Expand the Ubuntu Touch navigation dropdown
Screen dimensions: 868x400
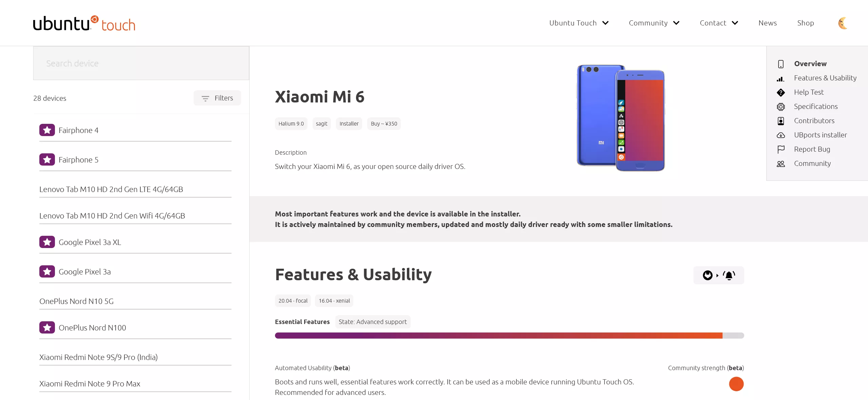pos(579,23)
